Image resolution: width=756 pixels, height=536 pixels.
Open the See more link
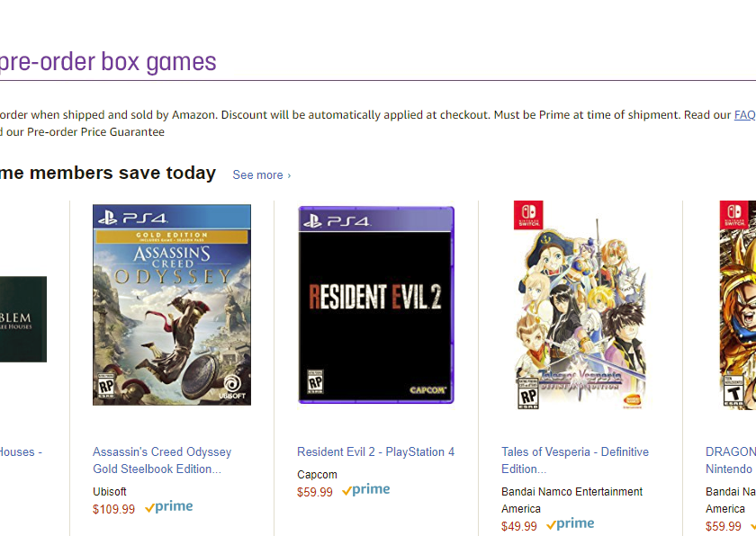click(x=261, y=174)
